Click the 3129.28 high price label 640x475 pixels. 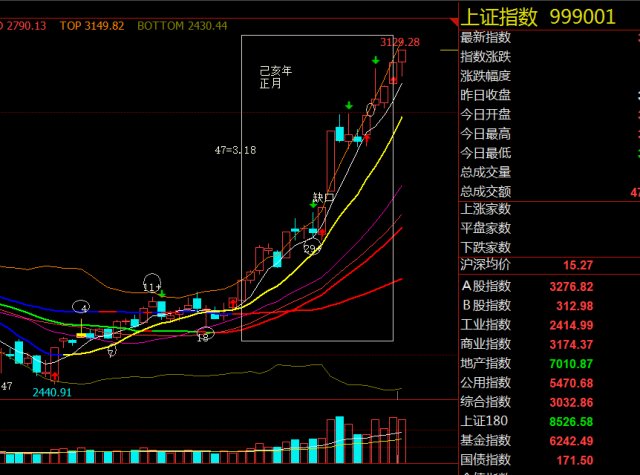point(399,42)
